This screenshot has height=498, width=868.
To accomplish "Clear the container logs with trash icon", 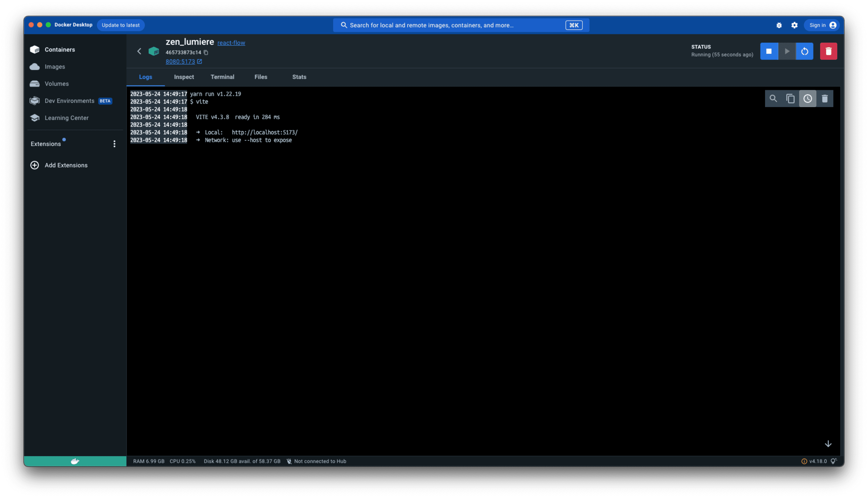I will coord(825,99).
